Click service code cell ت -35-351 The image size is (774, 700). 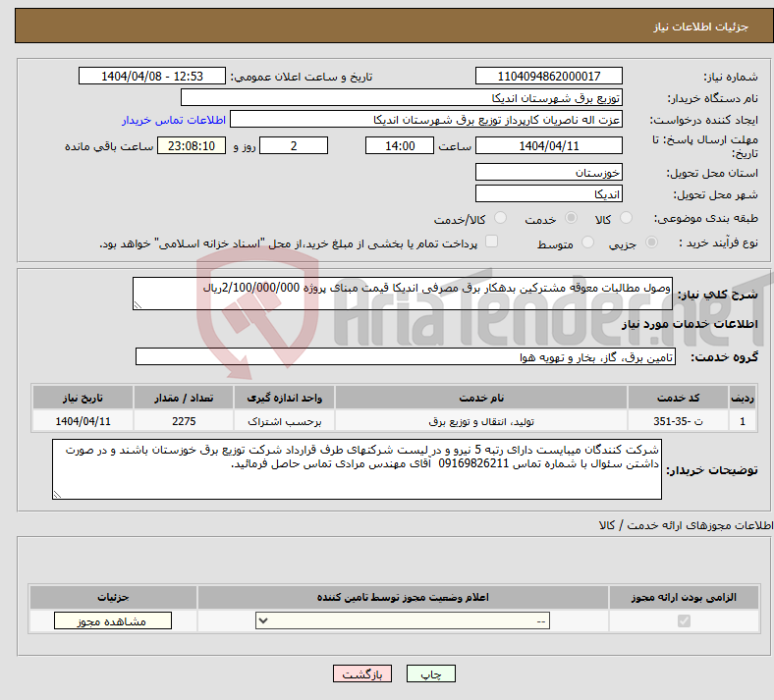click(679, 421)
